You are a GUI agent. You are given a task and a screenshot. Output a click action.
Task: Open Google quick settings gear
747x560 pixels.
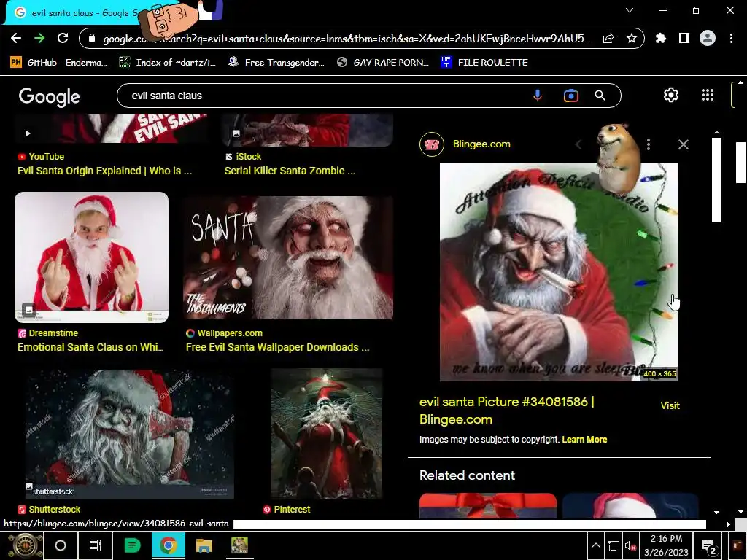coord(671,96)
